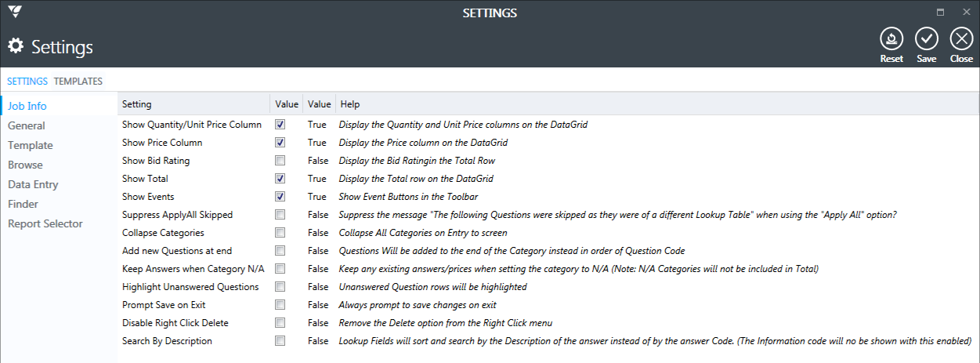Click the Close circle X icon

point(961,38)
